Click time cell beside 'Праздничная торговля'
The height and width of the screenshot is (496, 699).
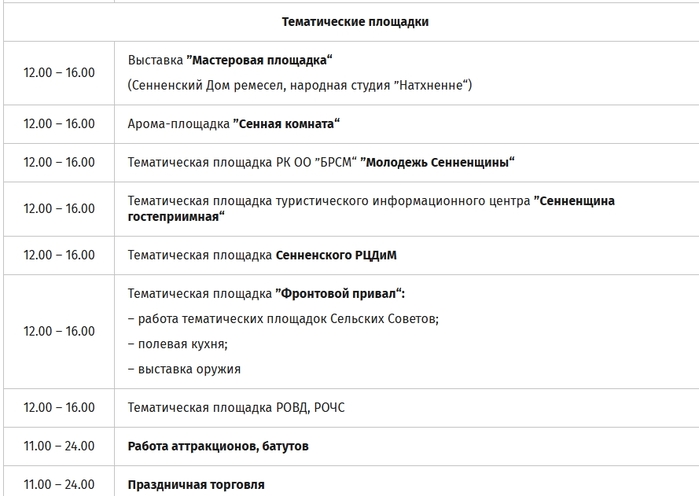click(x=59, y=485)
